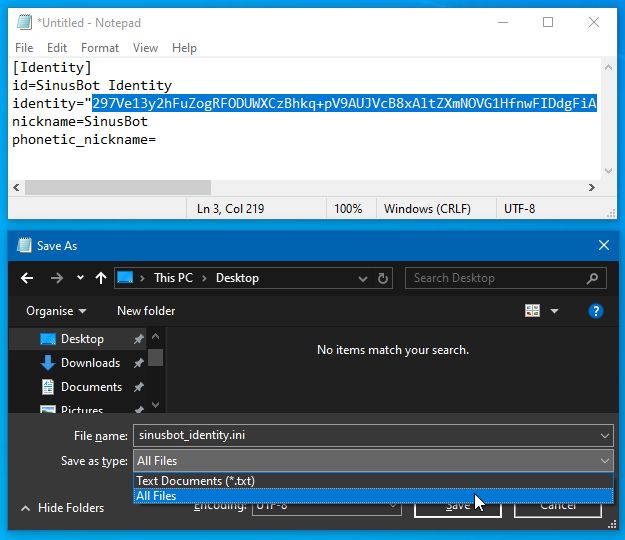
Task: Create a New folder
Action: tap(146, 311)
